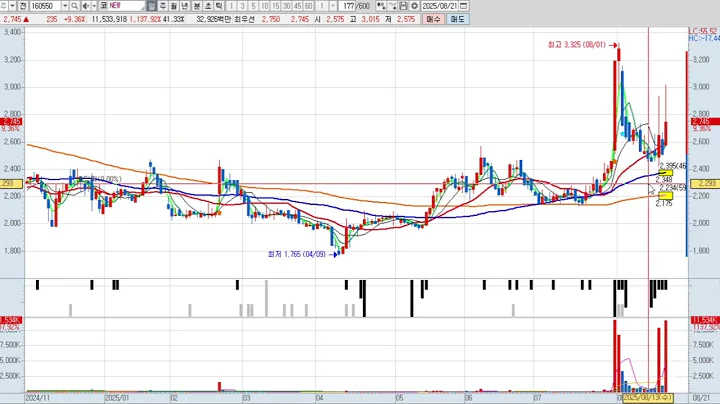Click the 2,175 moving average value label
Image resolution: width=720 pixels, height=404 pixels.
pos(664,203)
